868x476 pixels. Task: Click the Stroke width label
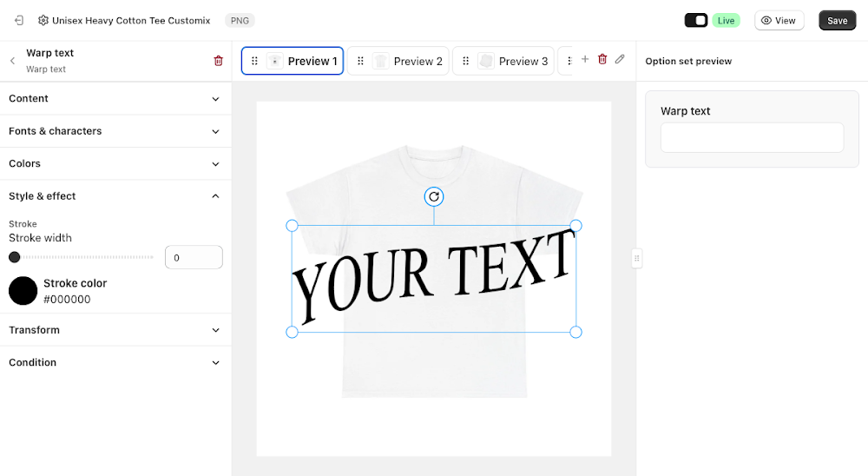(x=40, y=238)
